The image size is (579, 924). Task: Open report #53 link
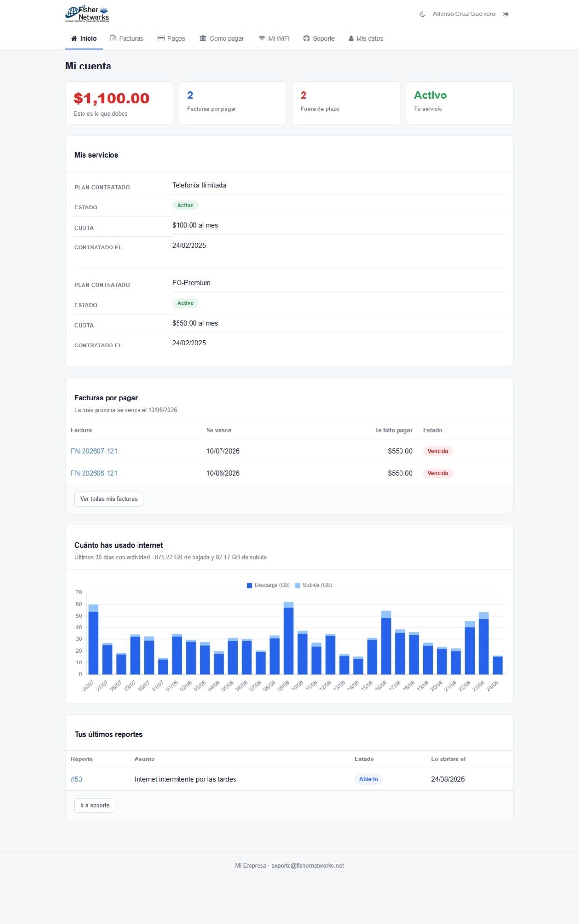tap(76, 779)
